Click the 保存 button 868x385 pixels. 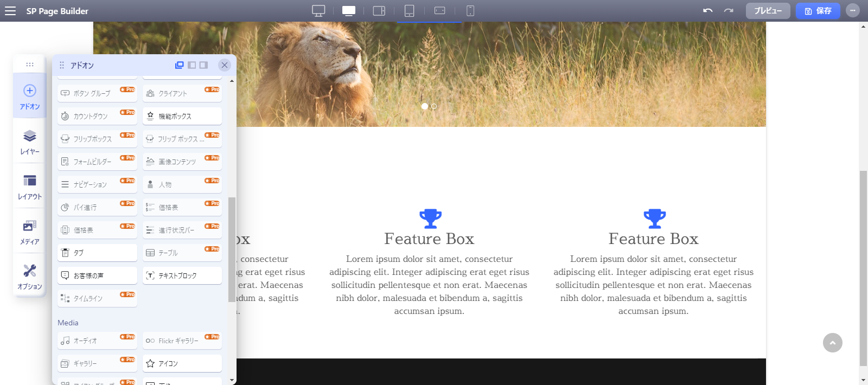click(818, 11)
